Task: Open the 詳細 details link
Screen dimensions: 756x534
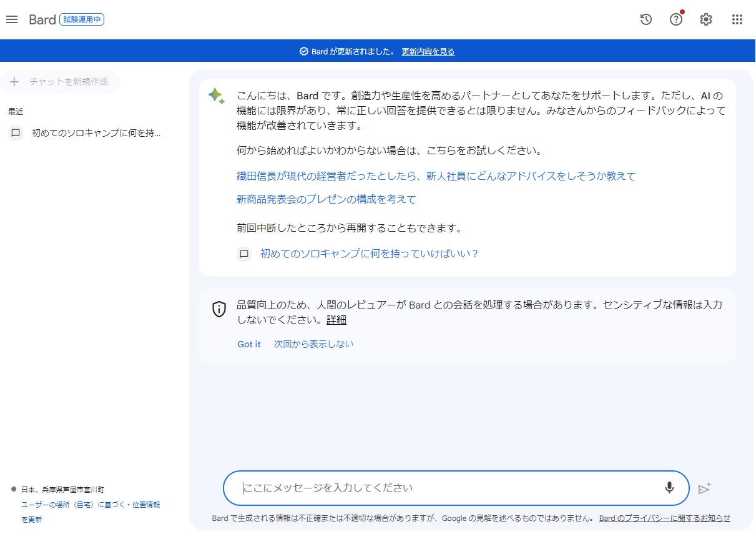Action: [336, 320]
